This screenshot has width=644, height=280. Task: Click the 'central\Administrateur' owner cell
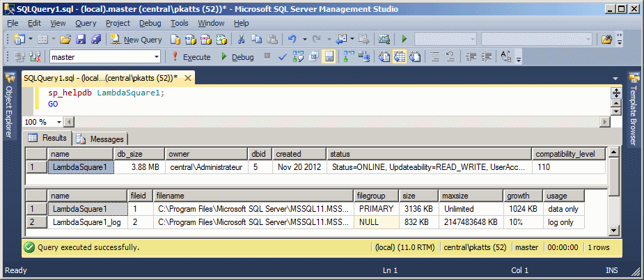tap(207, 167)
